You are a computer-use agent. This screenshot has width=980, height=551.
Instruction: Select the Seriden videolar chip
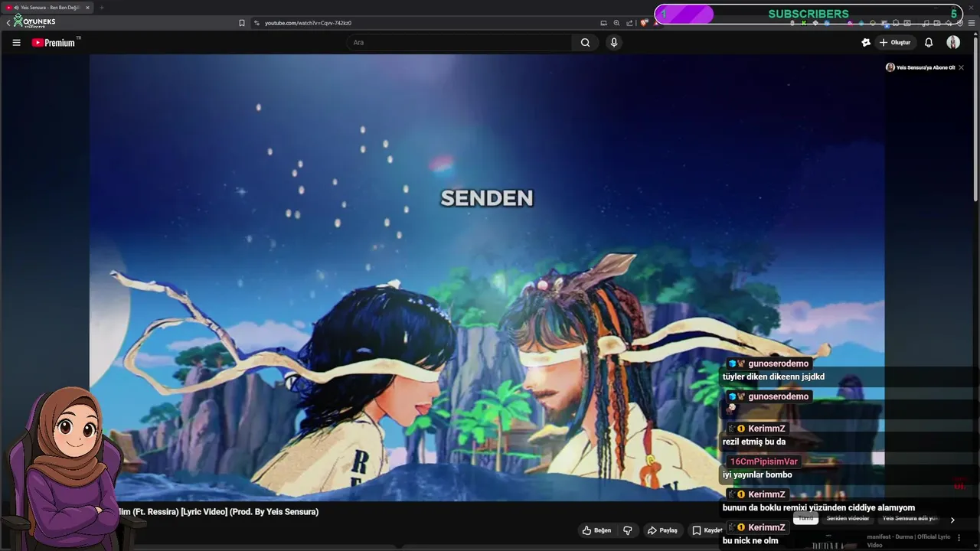click(848, 518)
